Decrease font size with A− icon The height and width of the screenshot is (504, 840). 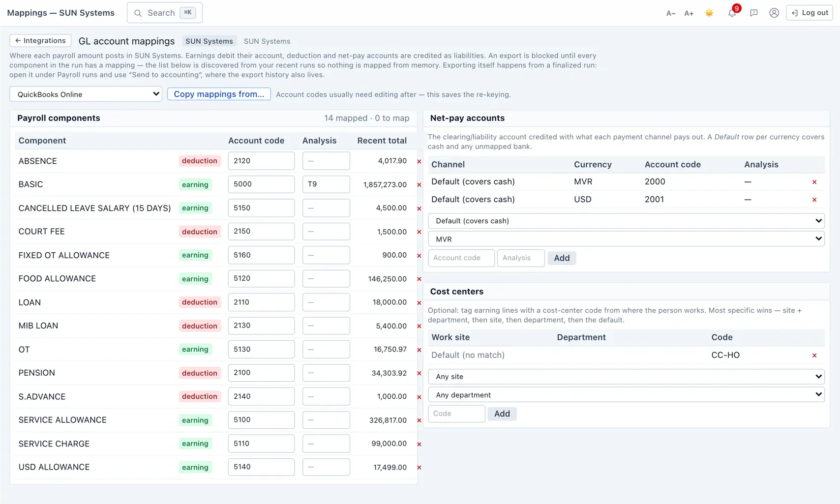click(x=671, y=13)
